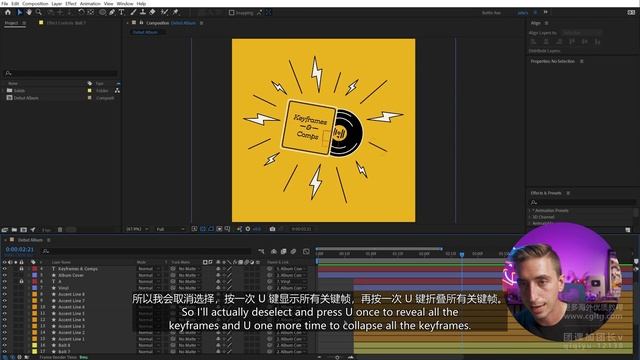
Task: Open Parent & Link dropdown for Vinyl layer
Action: point(291,288)
